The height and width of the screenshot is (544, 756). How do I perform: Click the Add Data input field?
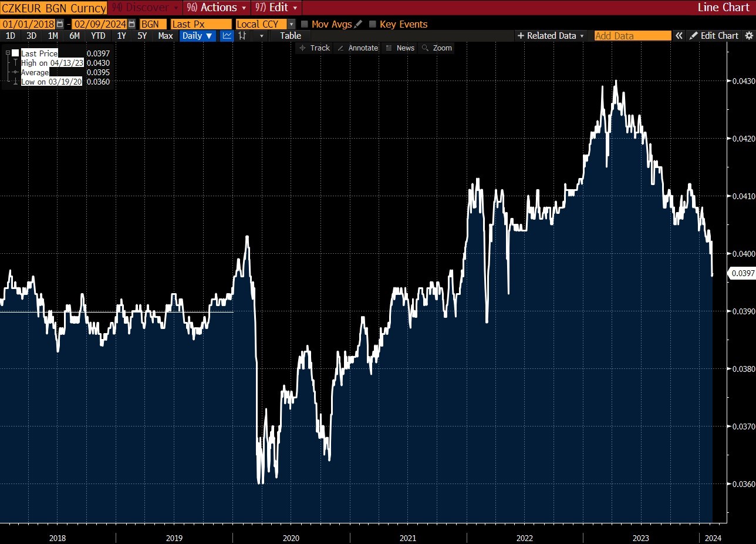click(x=633, y=36)
